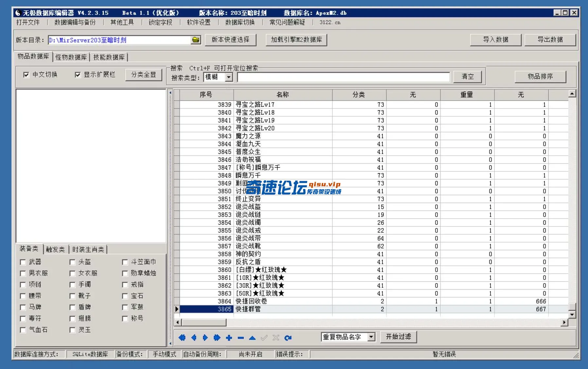
Task: Open the 锁定字段 menu
Action: [x=160, y=22]
